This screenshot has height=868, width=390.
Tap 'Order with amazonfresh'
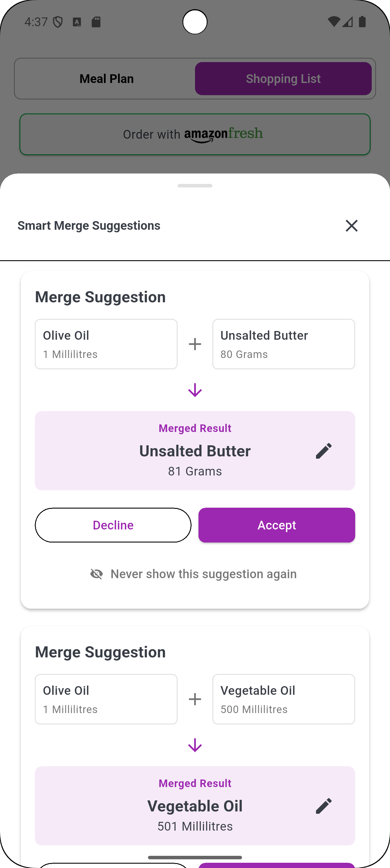(195, 134)
